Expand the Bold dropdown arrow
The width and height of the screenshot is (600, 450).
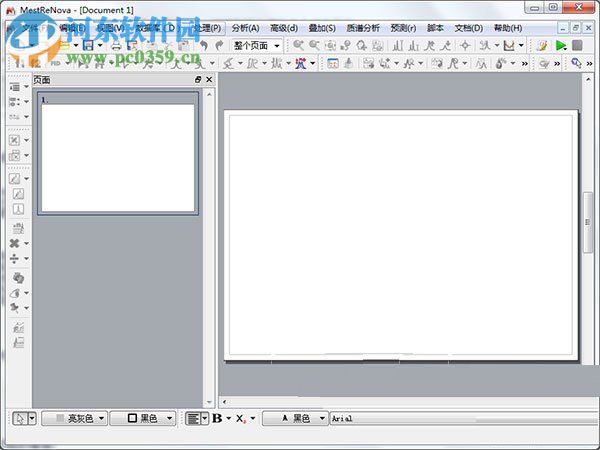pyautogui.click(x=229, y=418)
